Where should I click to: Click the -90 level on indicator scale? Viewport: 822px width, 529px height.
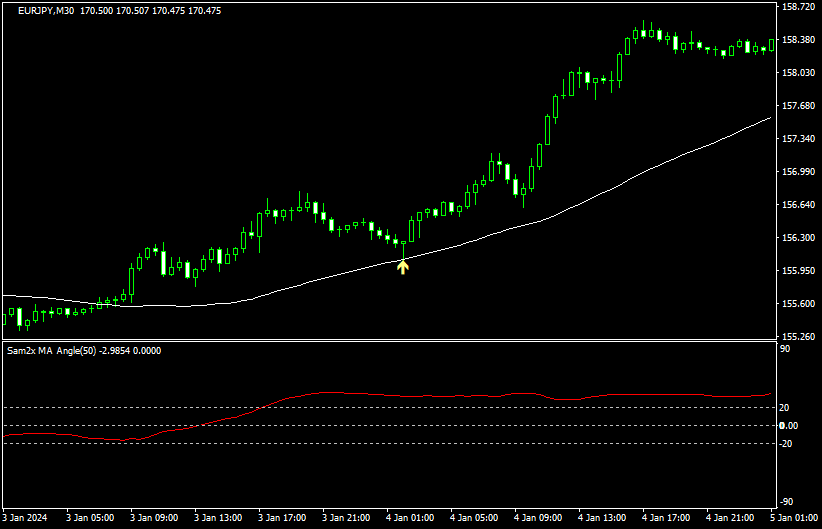[787, 502]
